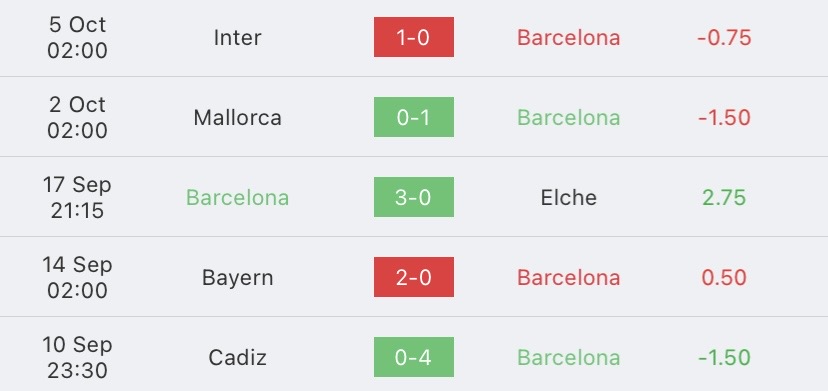Select the 17 Sep 21:15 date cell
The image size is (828, 391).
(x=77, y=198)
